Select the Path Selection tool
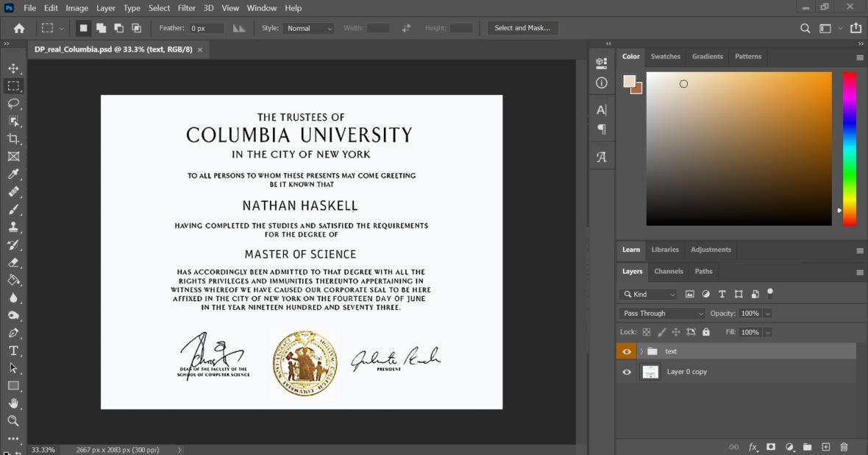 coord(13,368)
